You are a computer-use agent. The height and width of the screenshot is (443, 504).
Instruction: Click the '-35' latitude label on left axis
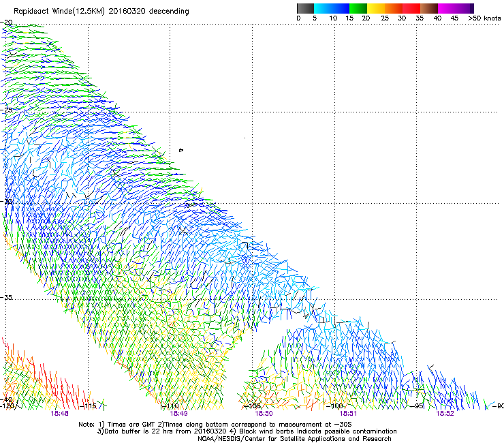tap(6, 297)
